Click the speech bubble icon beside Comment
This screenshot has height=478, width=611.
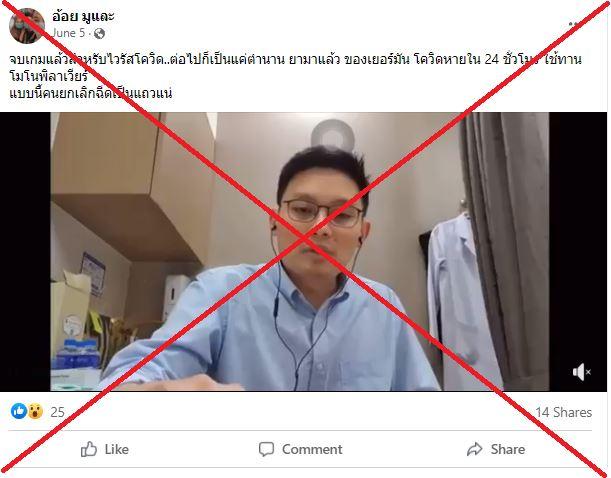pos(266,449)
